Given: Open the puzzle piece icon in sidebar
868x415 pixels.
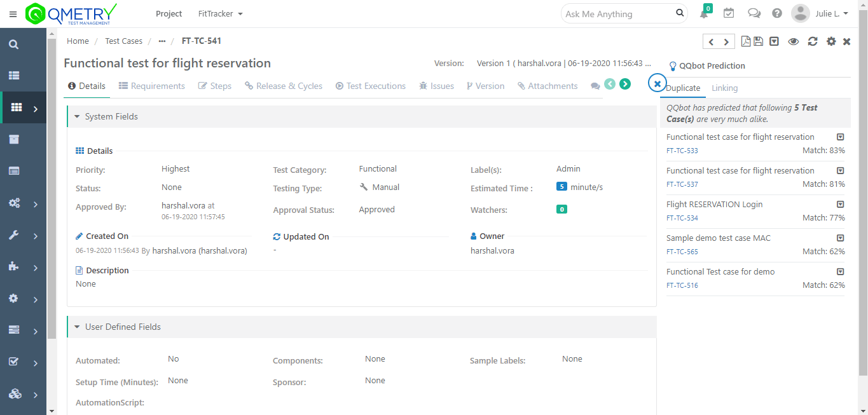Looking at the screenshot, I should coord(14,267).
